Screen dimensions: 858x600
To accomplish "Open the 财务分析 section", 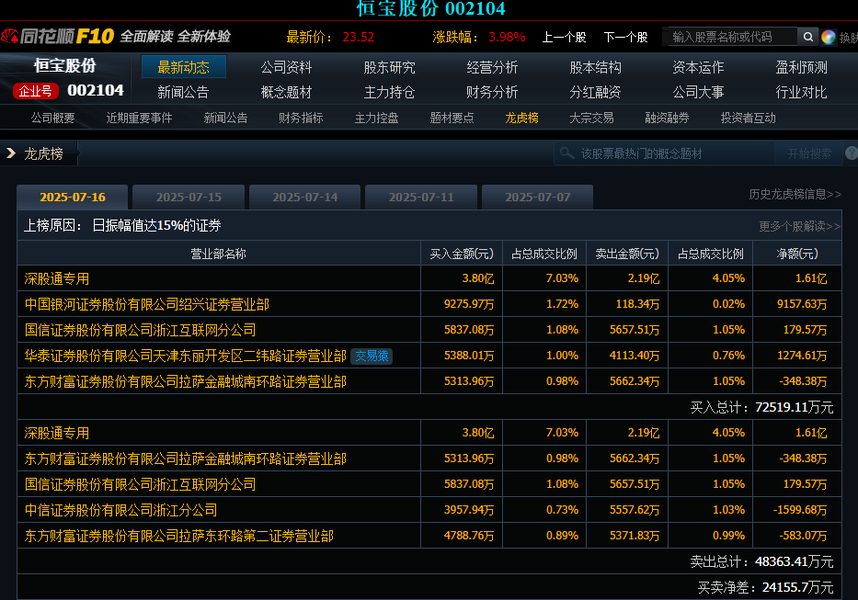I will 492,92.
